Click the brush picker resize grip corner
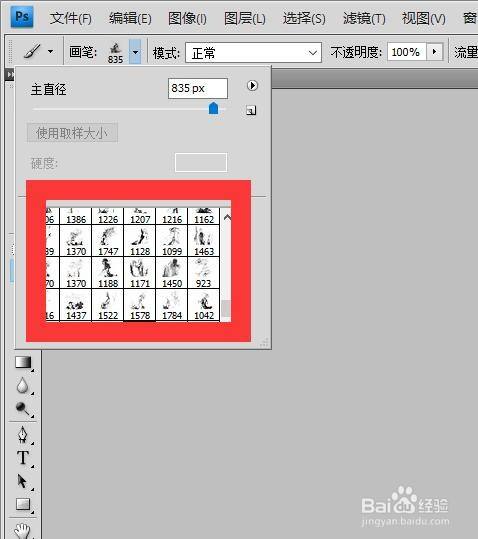Image resolution: width=478 pixels, height=539 pixels. pos(264,342)
